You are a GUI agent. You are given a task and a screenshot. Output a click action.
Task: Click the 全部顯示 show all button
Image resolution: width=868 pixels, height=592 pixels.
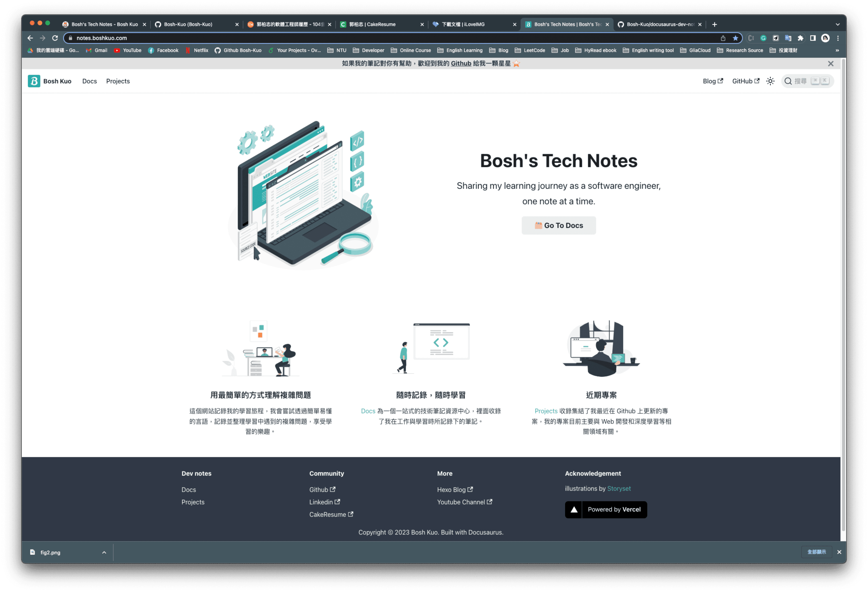coord(816,552)
